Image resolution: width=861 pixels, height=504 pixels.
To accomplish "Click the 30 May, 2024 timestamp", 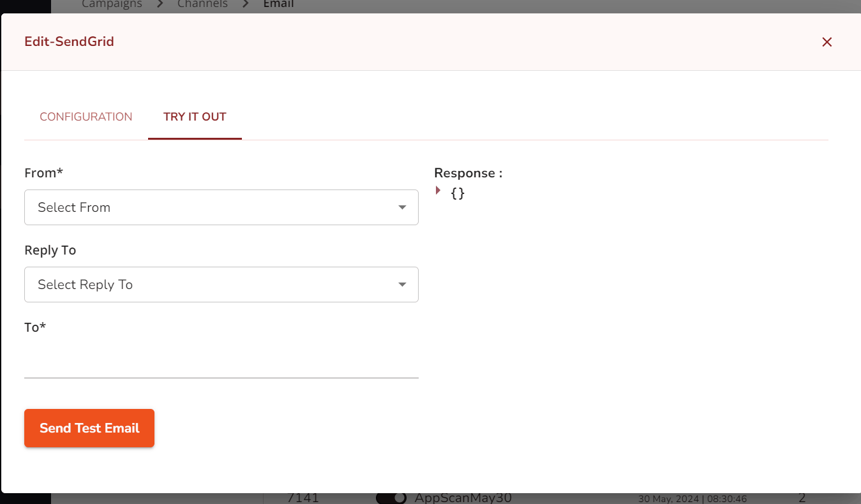I will pos(693,499).
